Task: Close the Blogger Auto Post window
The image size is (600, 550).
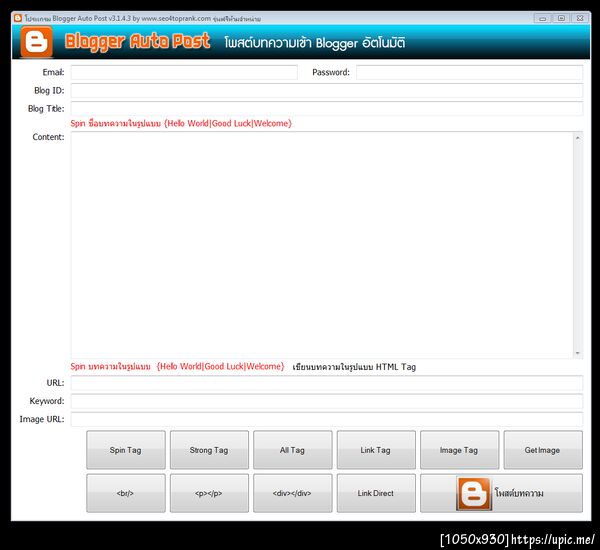Action: pyautogui.click(x=580, y=18)
